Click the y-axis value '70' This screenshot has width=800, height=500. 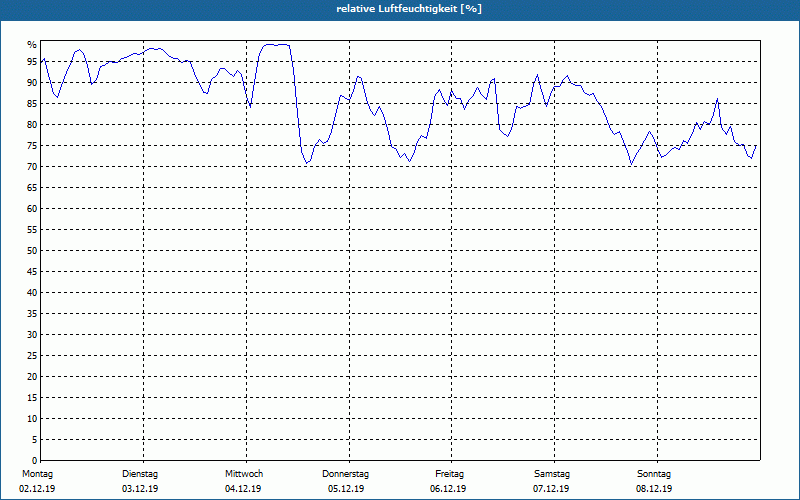point(32,167)
